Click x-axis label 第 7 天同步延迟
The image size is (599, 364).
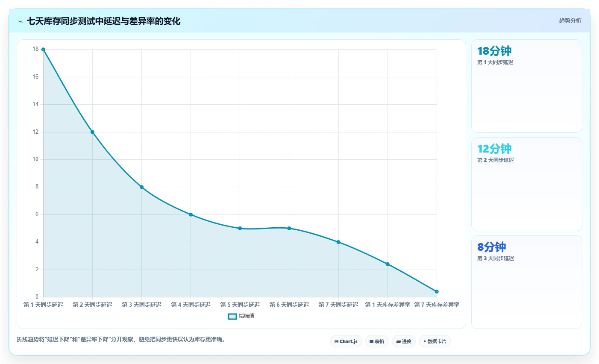(x=338, y=305)
